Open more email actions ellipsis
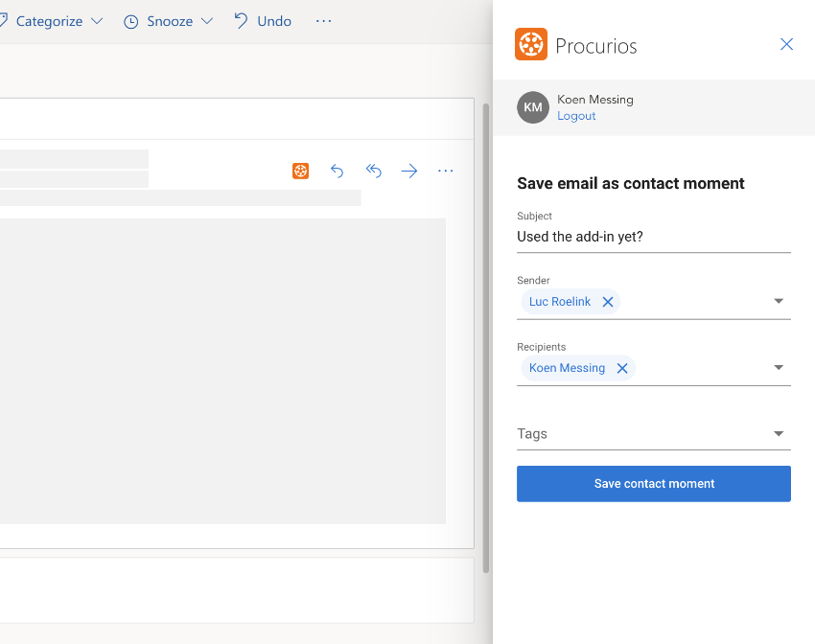 pos(446,171)
